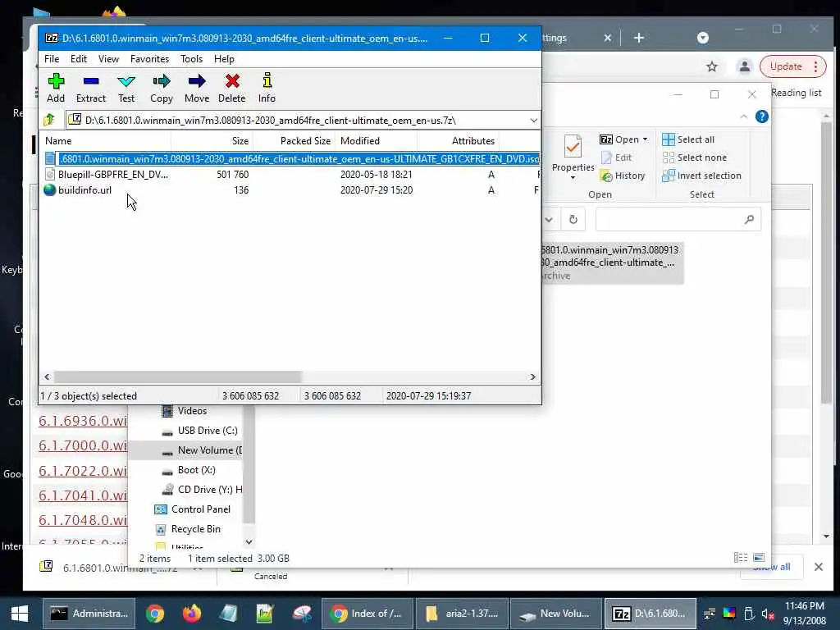Click Edit in Explorer ribbon

click(x=616, y=157)
